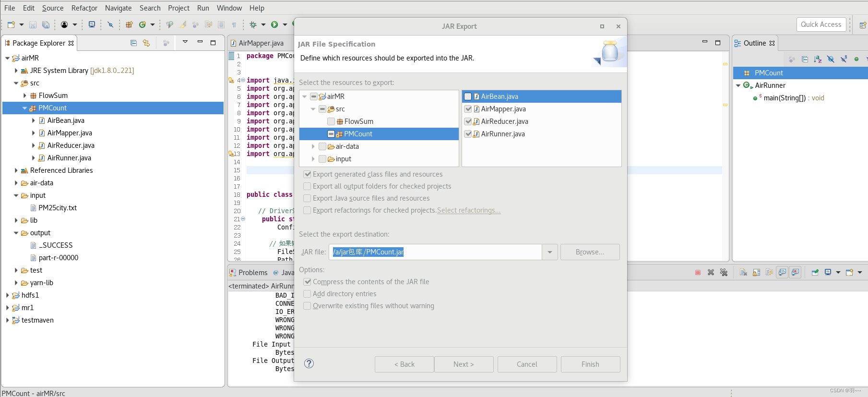Click the Open Console monitor icon in main toolbar

click(x=92, y=24)
